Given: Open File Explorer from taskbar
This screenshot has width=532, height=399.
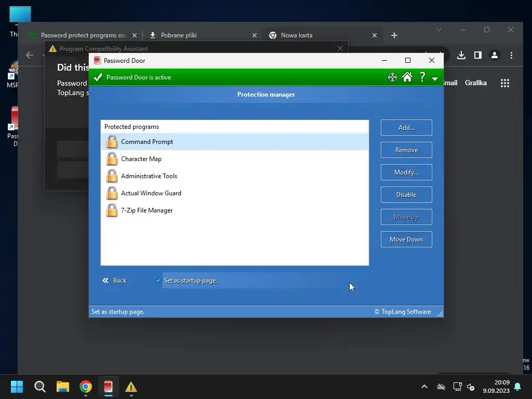Looking at the screenshot, I should (63, 387).
